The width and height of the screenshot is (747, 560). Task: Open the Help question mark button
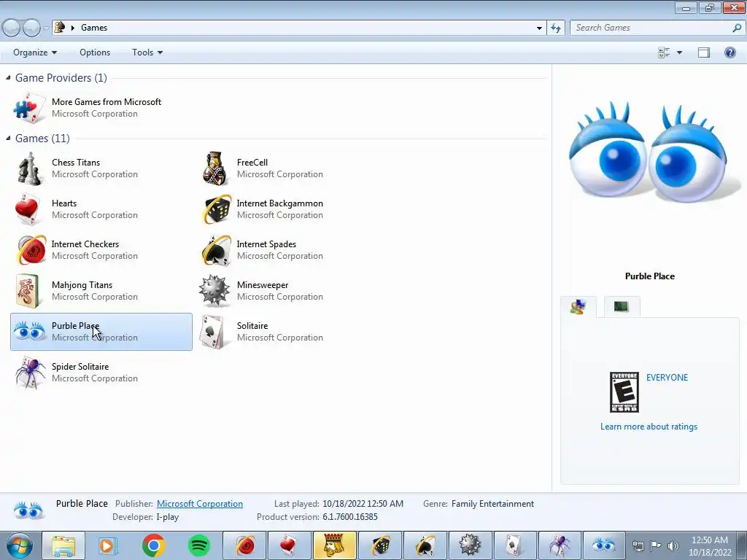[729, 52]
